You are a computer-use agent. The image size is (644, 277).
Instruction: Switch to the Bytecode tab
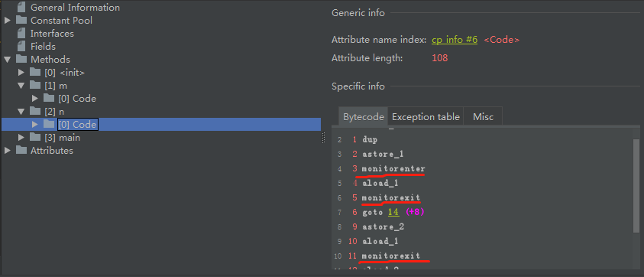coord(364,116)
